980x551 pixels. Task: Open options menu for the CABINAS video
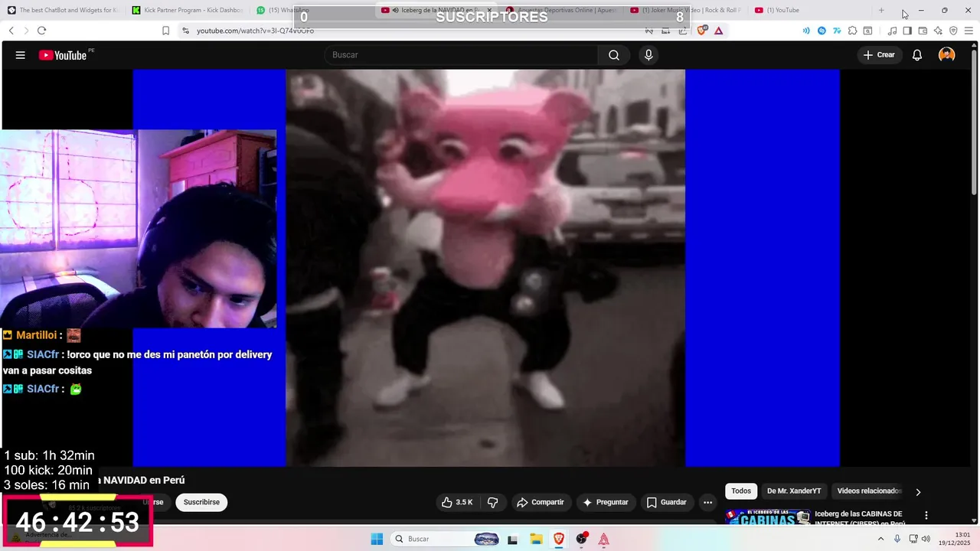point(926,516)
